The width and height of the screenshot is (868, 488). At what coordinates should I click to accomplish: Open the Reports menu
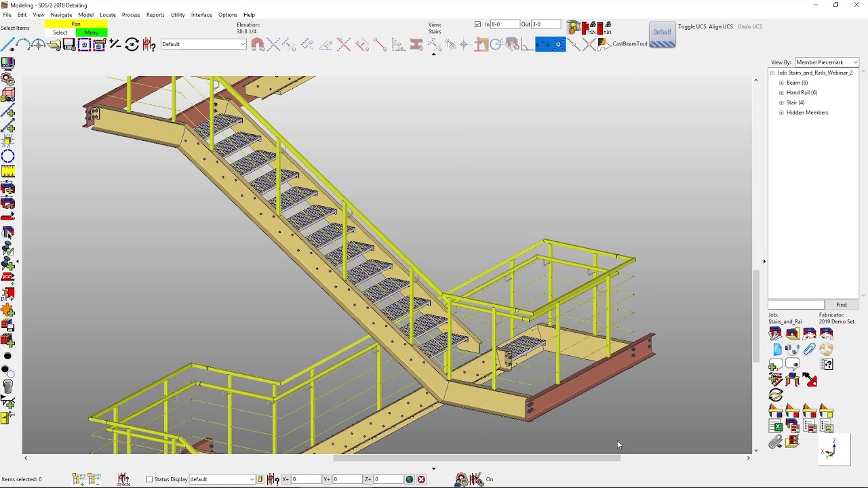[155, 15]
